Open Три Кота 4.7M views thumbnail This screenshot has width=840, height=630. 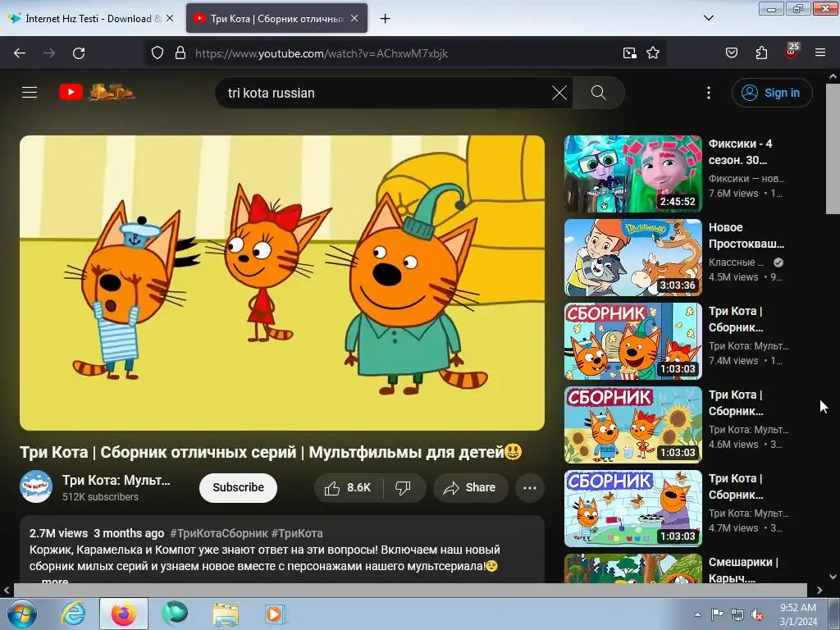point(633,509)
